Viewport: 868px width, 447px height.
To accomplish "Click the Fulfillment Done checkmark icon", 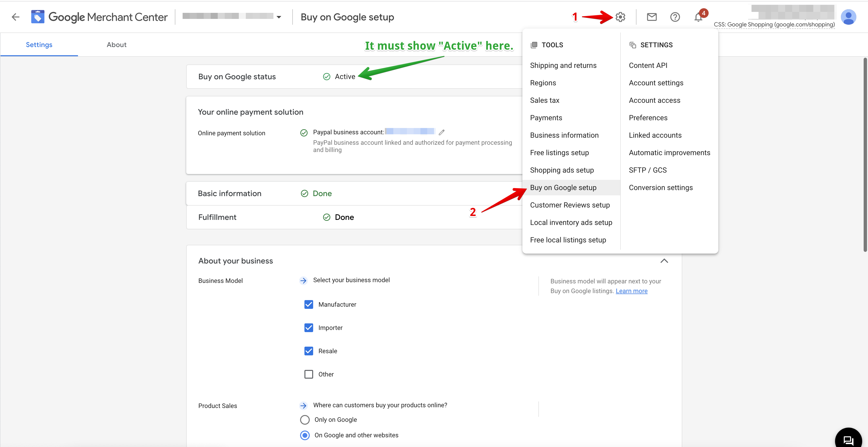I will tap(326, 217).
